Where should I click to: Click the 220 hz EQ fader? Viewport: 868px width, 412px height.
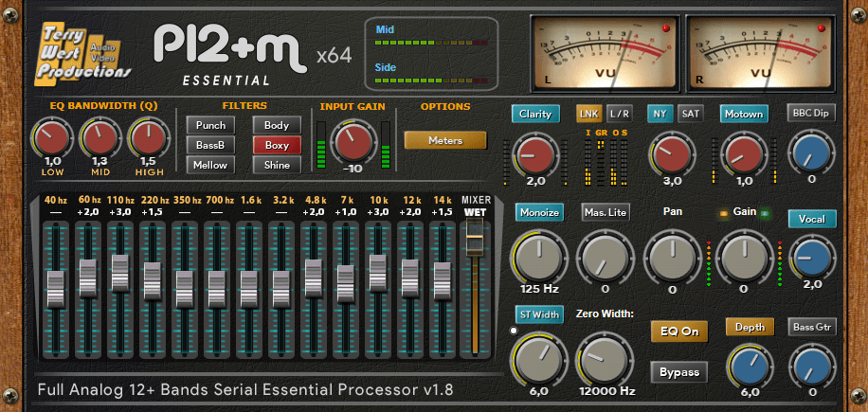[153, 281]
